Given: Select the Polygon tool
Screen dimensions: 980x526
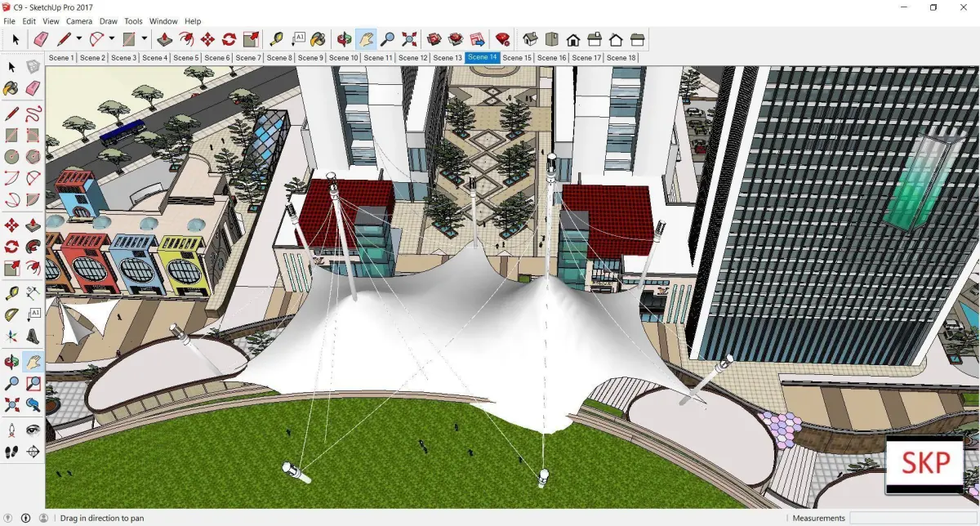Looking at the screenshot, I should [33, 156].
